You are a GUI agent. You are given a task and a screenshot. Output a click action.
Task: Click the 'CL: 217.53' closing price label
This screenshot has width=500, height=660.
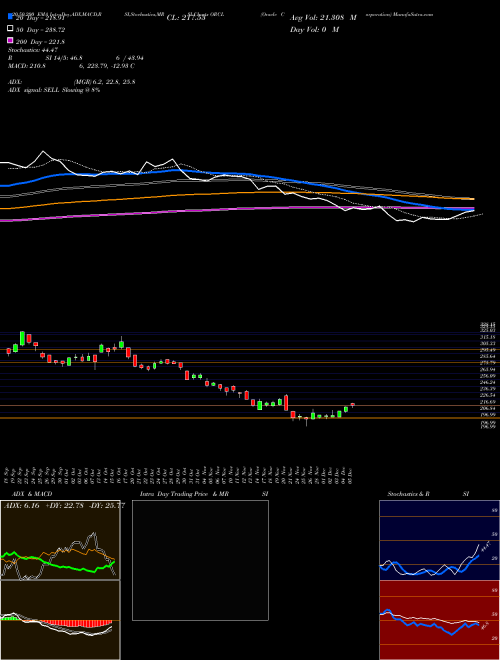point(186,18)
